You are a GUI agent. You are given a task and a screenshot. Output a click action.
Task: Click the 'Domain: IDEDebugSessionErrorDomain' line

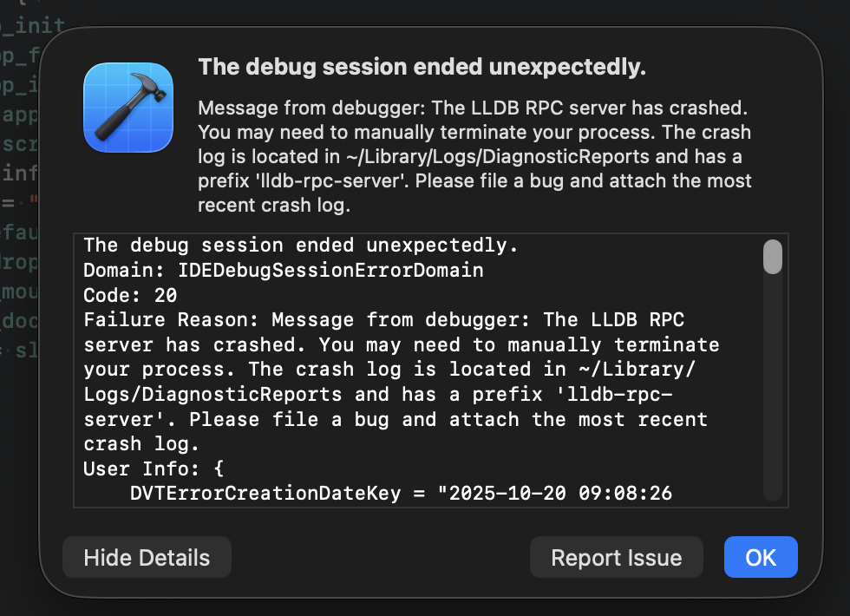coord(283,271)
